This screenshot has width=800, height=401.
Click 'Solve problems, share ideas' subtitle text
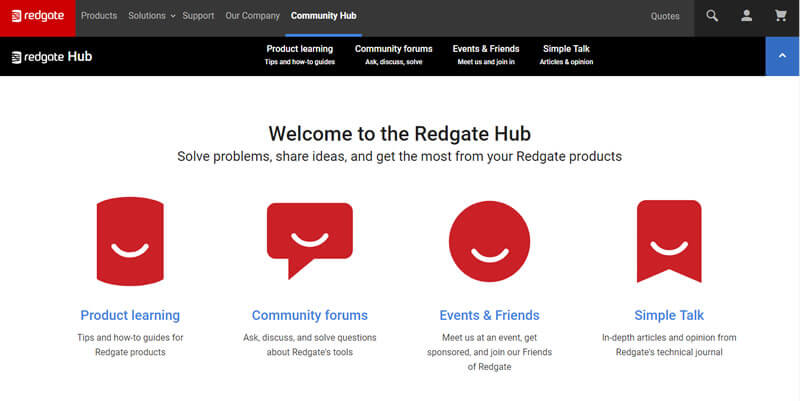(399, 156)
